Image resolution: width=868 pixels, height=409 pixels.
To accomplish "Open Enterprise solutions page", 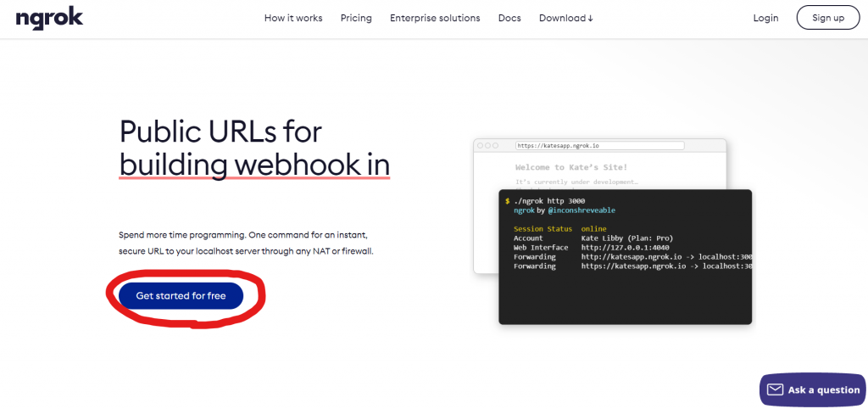I will click(435, 19).
